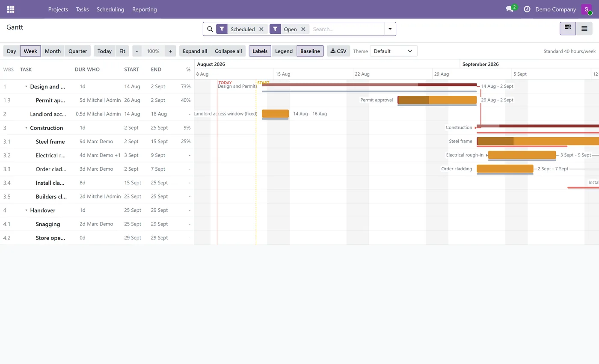
Task: Open the clock activities icon
Action: [527, 9]
